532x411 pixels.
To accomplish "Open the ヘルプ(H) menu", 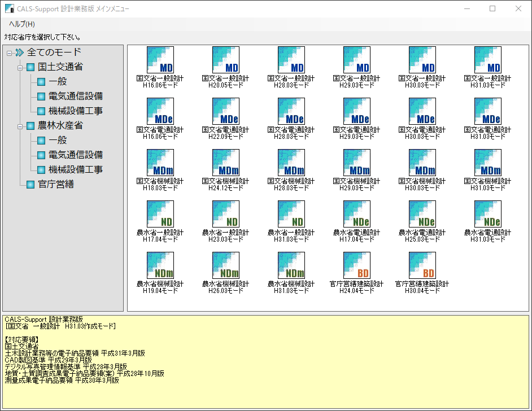I will click(x=21, y=24).
